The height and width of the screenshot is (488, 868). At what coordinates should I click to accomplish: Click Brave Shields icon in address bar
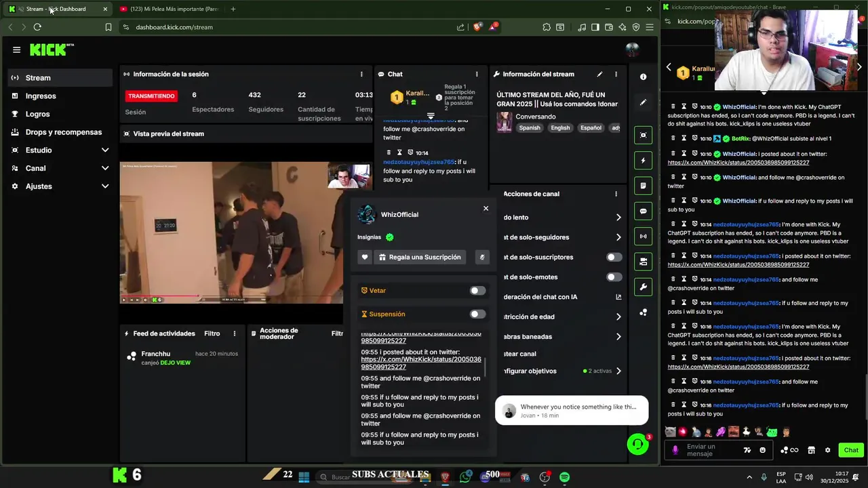[x=477, y=27]
